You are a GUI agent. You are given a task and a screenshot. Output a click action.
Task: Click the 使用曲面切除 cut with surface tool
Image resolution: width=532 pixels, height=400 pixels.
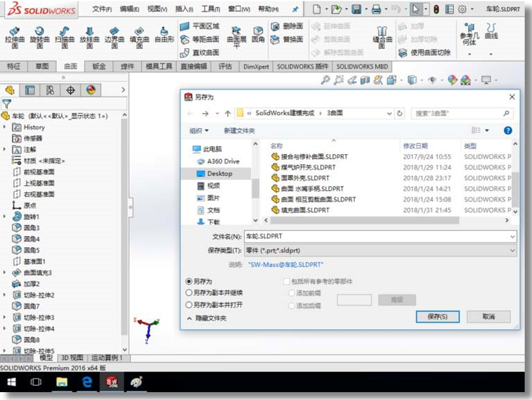click(x=425, y=53)
